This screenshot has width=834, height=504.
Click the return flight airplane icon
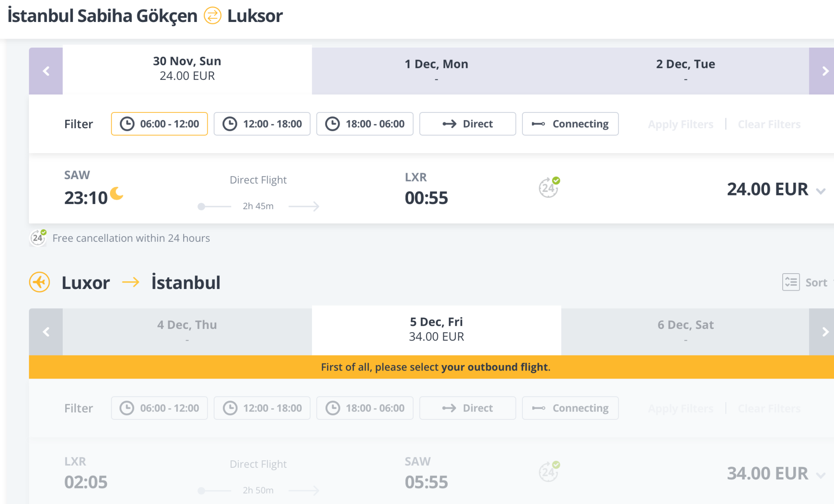[x=40, y=282]
